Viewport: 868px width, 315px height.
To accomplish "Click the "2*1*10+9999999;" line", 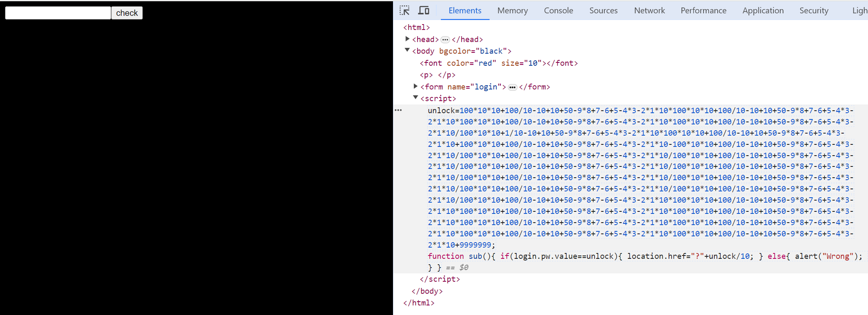I will (462, 245).
